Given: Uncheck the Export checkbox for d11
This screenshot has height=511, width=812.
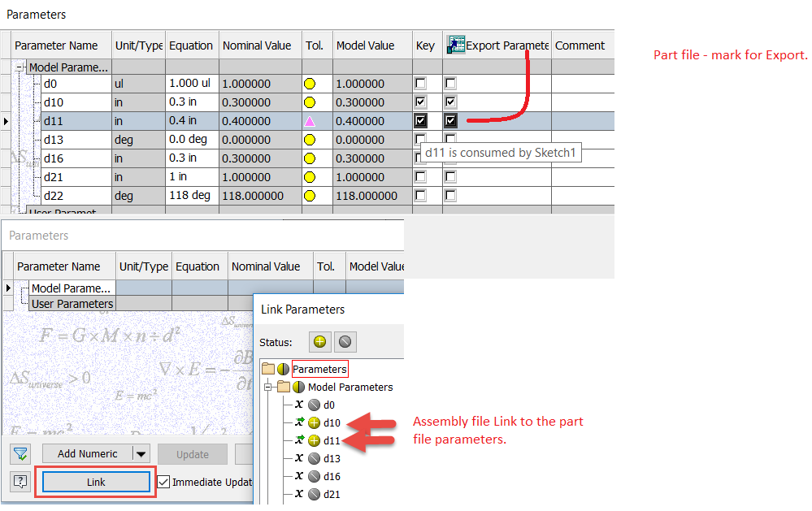Looking at the screenshot, I should (450, 120).
